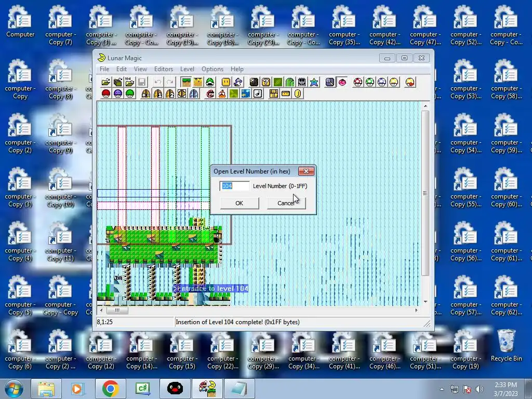The height and width of the screenshot is (399, 532).
Task: Click the green hill icon
Action: [290, 82]
